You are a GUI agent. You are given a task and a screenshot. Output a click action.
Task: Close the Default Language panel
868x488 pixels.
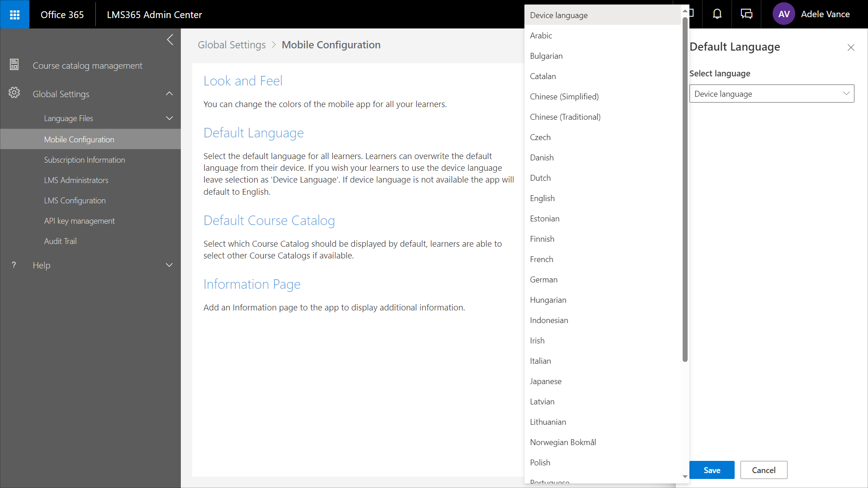click(x=851, y=47)
